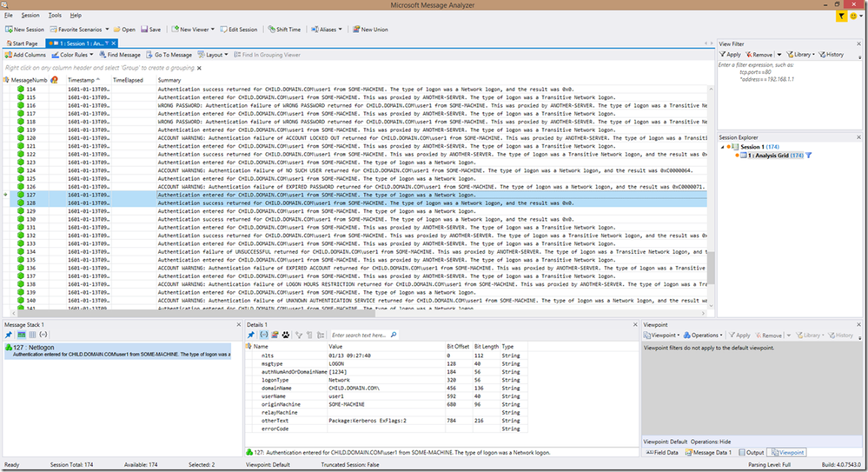Click the Name column icon in Details
The image size is (868, 472).
(x=248, y=346)
